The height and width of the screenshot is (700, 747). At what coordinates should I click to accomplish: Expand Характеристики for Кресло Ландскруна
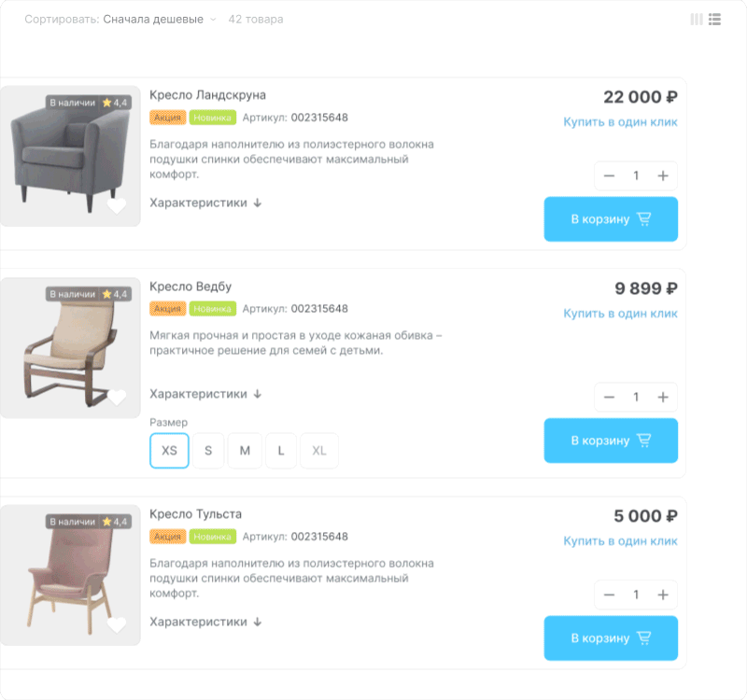point(205,203)
